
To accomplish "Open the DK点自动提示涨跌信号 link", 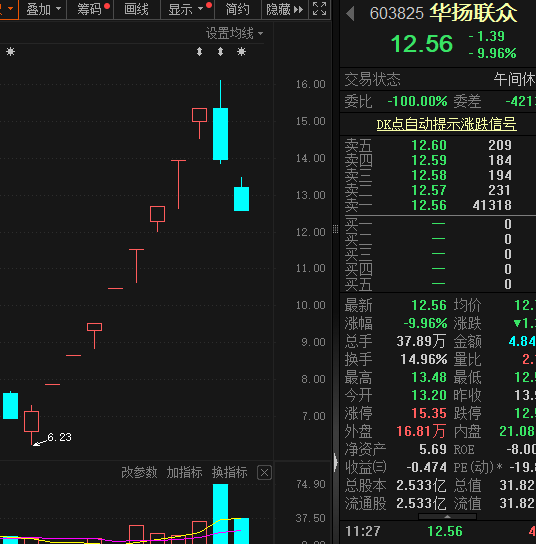I will 446,124.
